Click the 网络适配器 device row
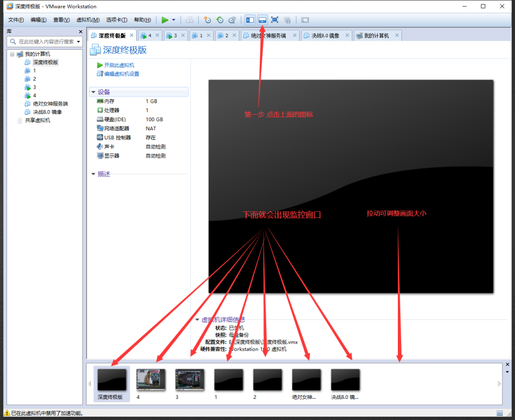The height and width of the screenshot is (420, 515). click(140, 129)
